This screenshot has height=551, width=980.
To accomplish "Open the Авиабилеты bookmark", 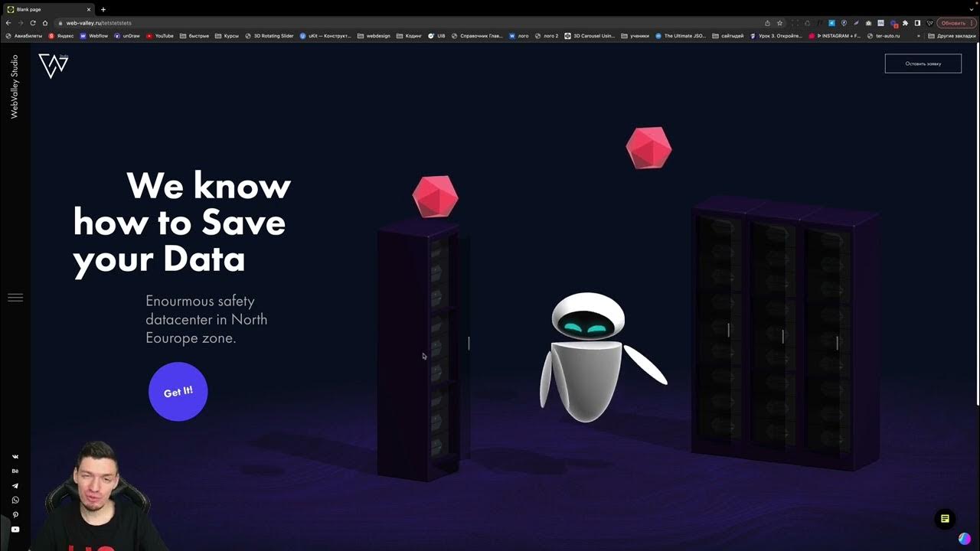I will click(x=24, y=36).
